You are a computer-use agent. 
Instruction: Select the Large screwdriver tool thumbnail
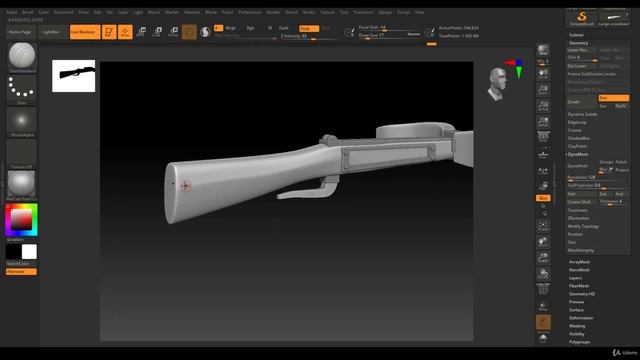(x=614, y=18)
